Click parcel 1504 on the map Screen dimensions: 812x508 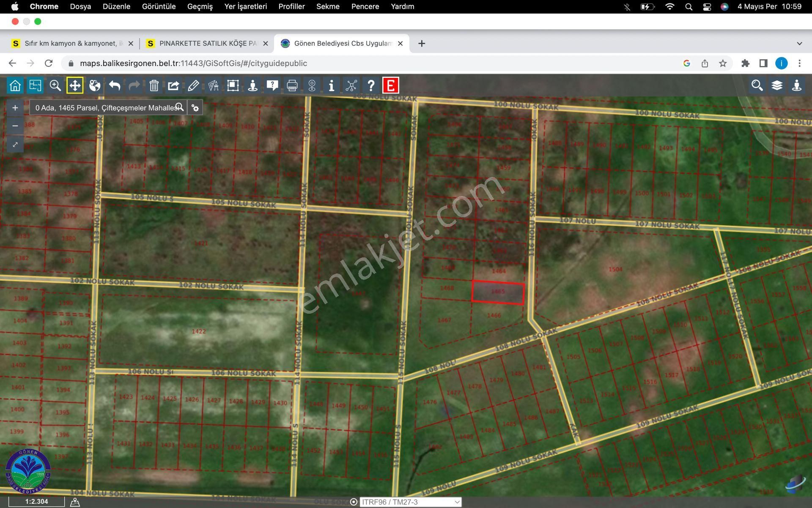tap(615, 269)
